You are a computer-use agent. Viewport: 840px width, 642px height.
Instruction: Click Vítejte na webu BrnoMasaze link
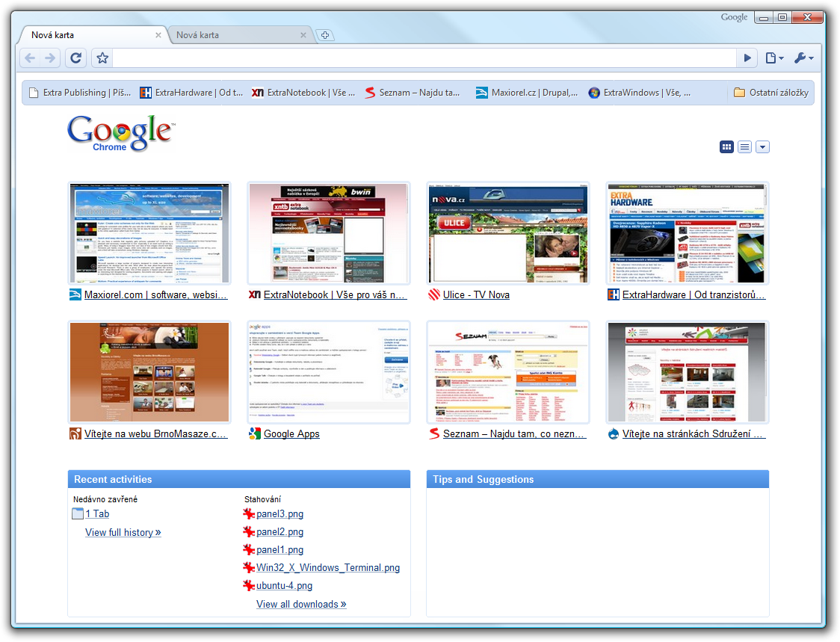pyautogui.click(x=156, y=434)
